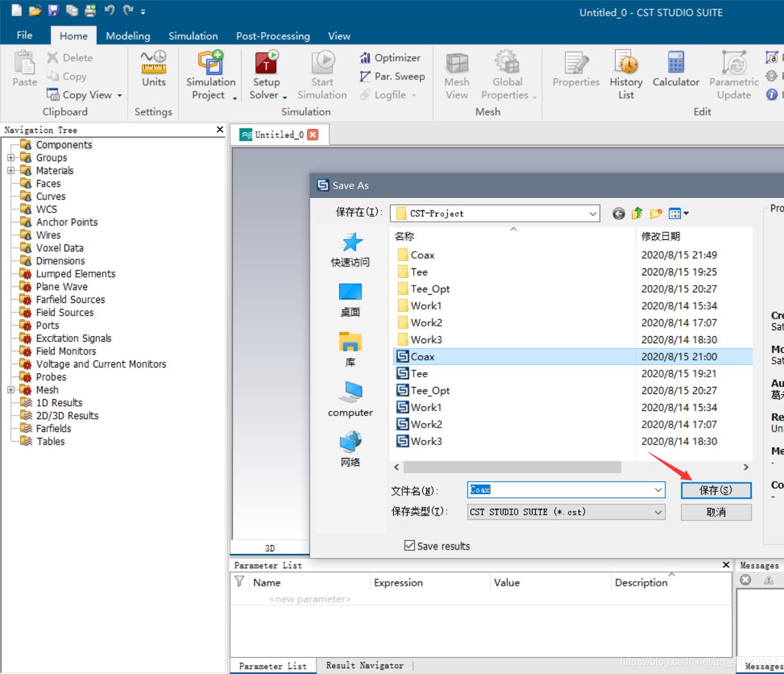Screen dimensions: 784x674
Task: Open the Copy View dropdown arrow
Action: 119,95
